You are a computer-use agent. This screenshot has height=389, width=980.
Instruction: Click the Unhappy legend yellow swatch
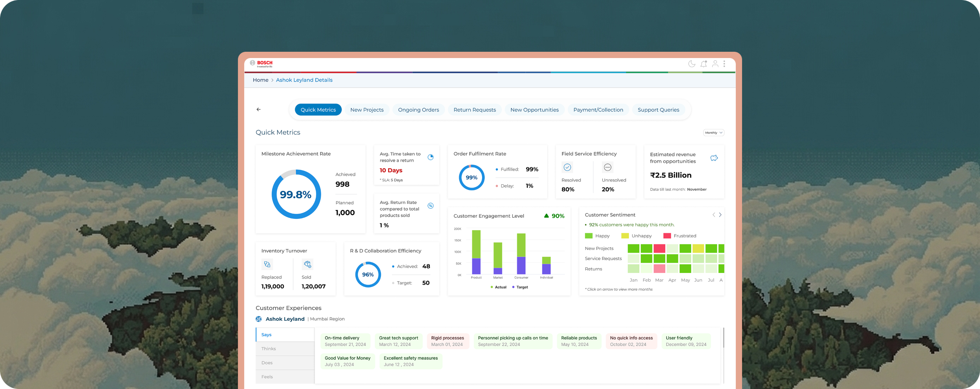click(x=625, y=236)
